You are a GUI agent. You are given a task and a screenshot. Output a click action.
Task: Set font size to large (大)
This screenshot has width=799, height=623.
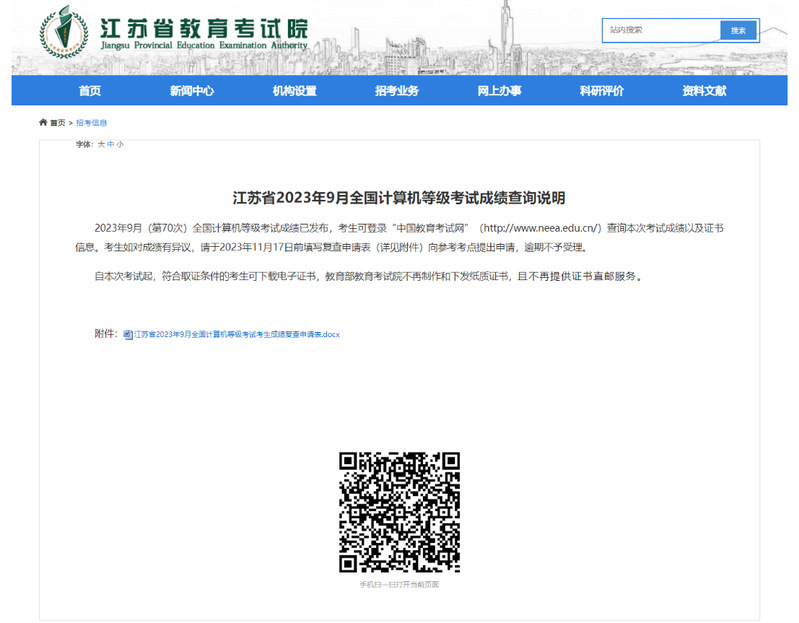[x=100, y=145]
